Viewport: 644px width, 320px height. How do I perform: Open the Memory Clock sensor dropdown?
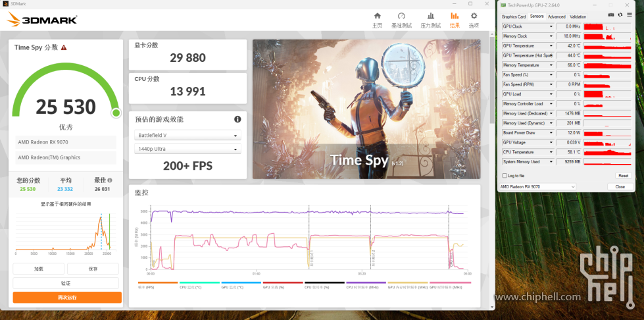(x=551, y=36)
